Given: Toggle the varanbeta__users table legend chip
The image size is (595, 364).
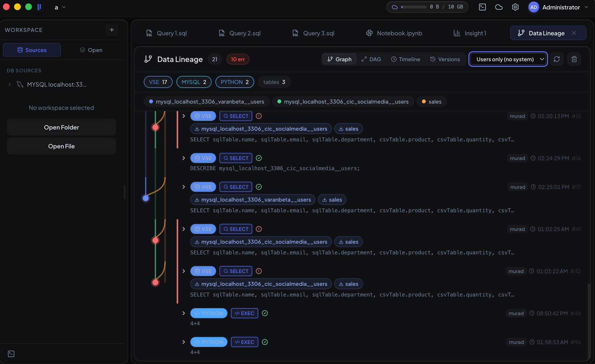Looking at the screenshot, I should point(207,101).
